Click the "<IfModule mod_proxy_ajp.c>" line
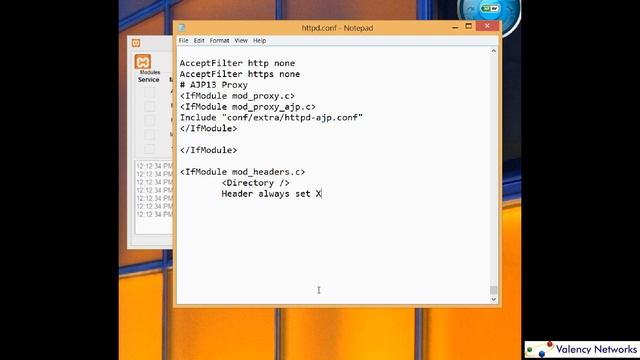 (248, 107)
